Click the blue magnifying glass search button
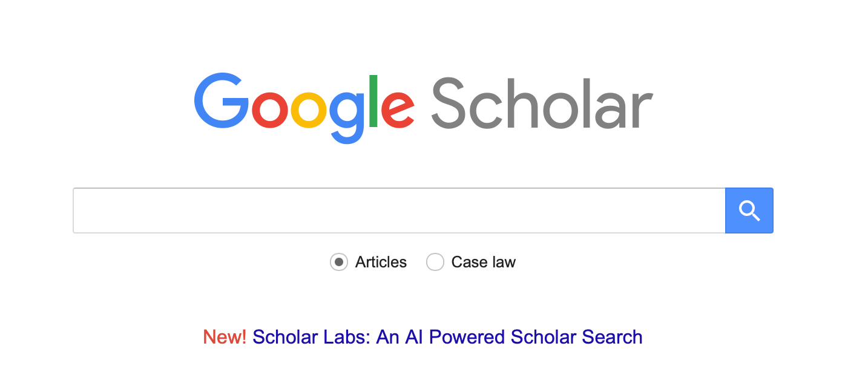 pos(749,211)
